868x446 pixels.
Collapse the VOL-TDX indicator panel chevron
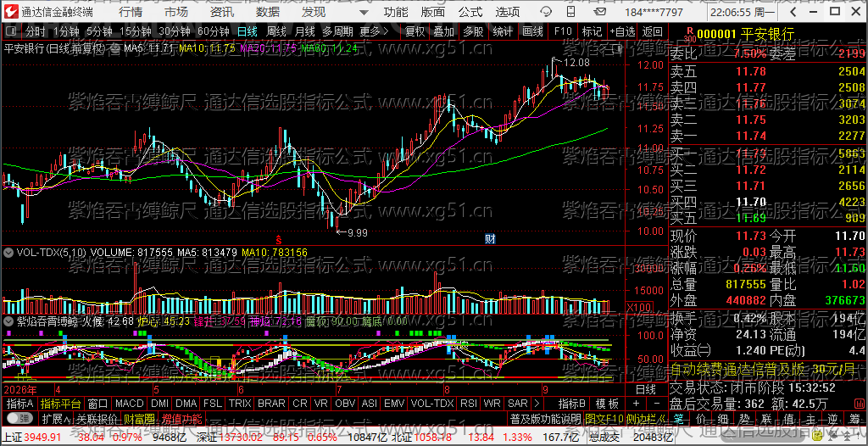[8, 252]
